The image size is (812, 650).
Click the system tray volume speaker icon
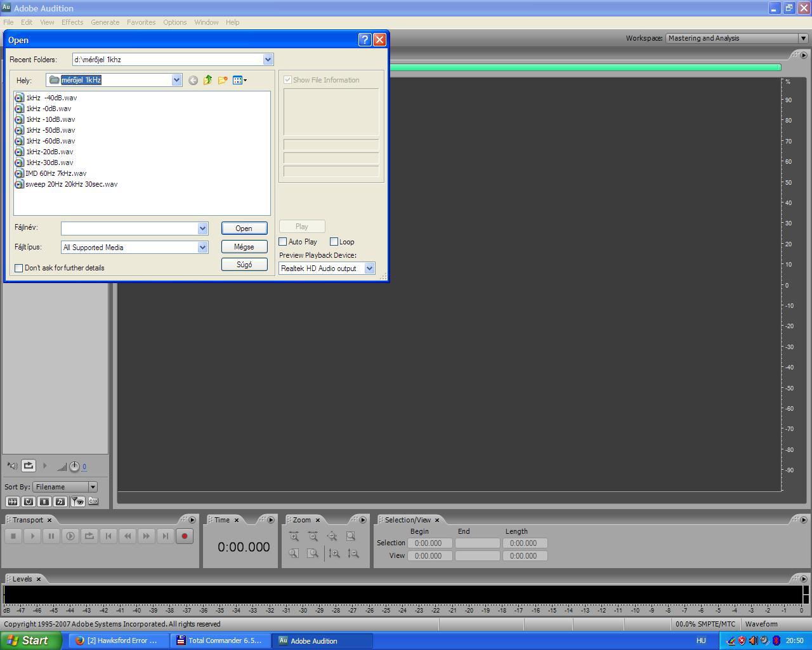(x=754, y=640)
